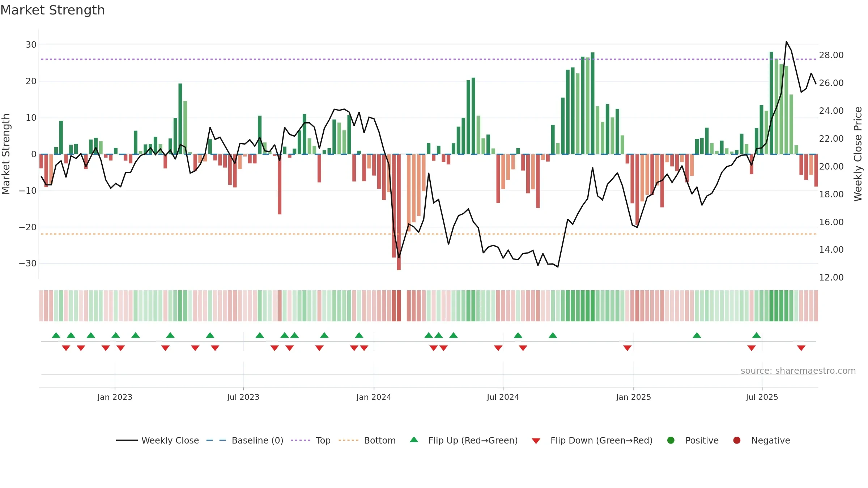Click the −20 tick on the left axis
This screenshot has width=868, height=488.
[28, 227]
